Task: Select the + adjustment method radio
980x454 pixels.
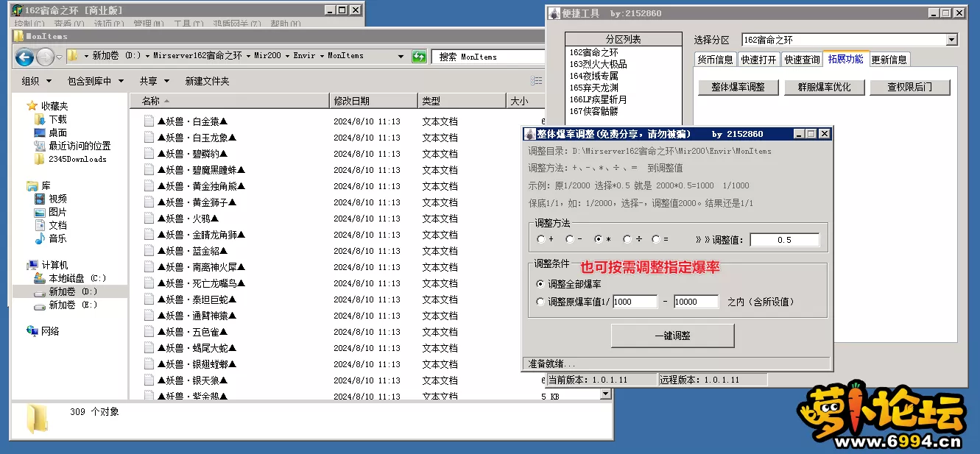Action: (541, 239)
